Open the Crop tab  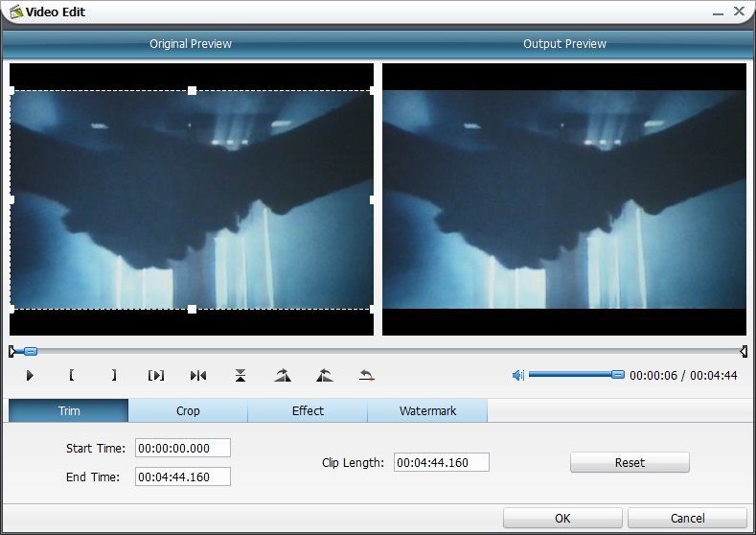(x=188, y=410)
